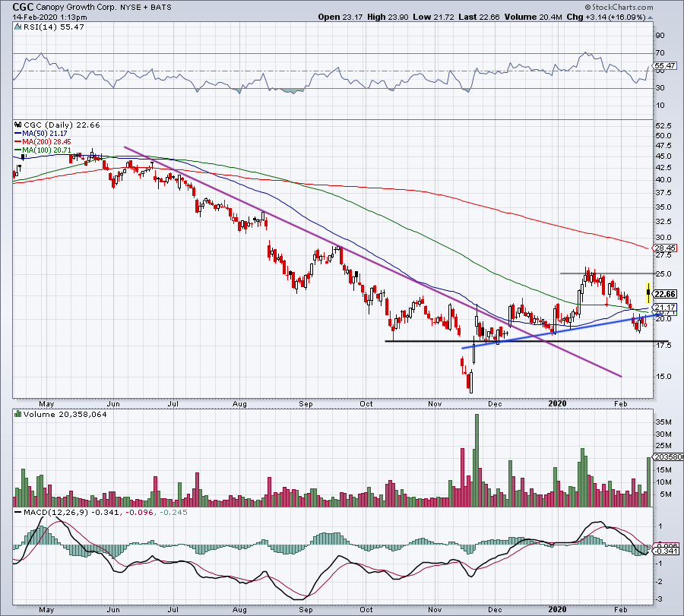The image size is (684, 616).
Task: Click the CGC (Daily) 22.66 legend text
Action: coord(62,125)
